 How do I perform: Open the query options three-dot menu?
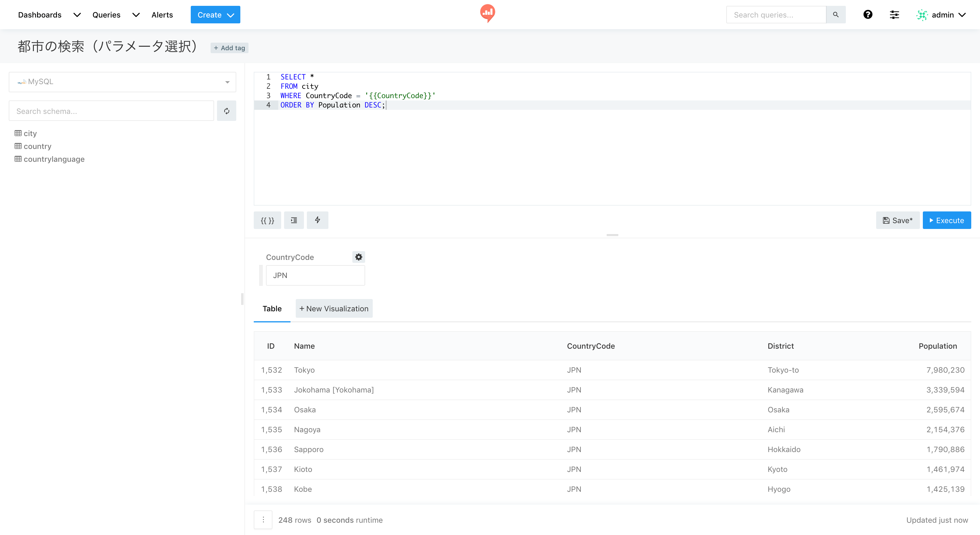pos(263,520)
